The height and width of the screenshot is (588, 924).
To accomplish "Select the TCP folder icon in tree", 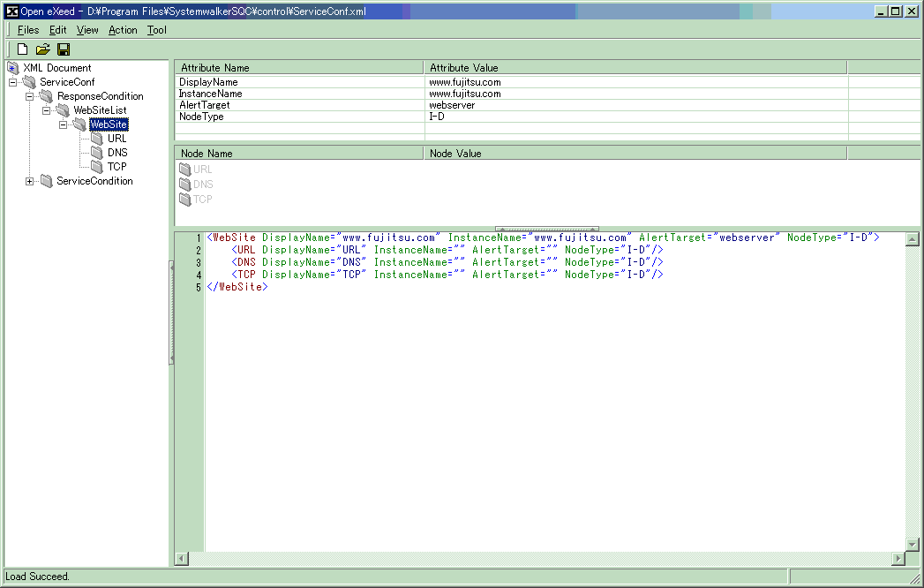I will [x=97, y=167].
